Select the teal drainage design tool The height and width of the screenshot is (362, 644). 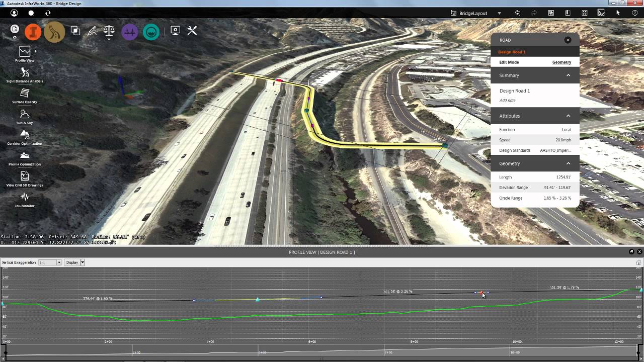[x=151, y=32]
